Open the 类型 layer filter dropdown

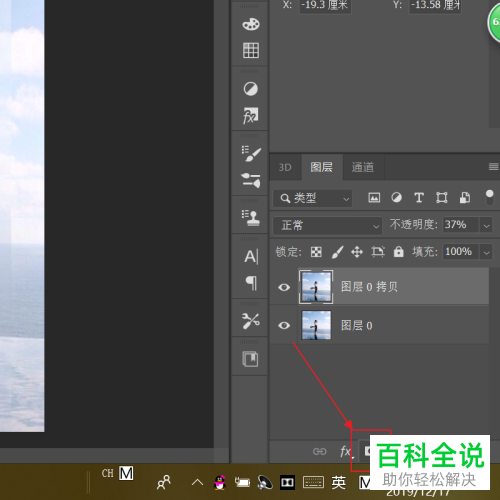point(312,199)
